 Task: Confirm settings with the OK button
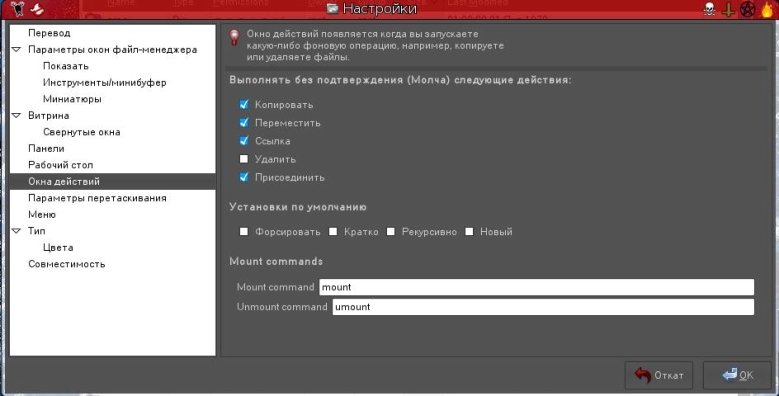pyautogui.click(x=738, y=375)
